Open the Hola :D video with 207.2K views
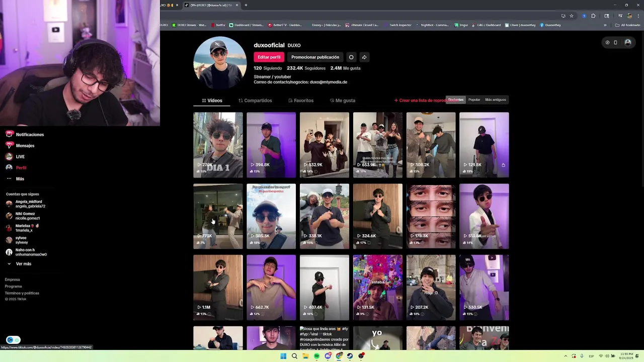 coord(431,288)
